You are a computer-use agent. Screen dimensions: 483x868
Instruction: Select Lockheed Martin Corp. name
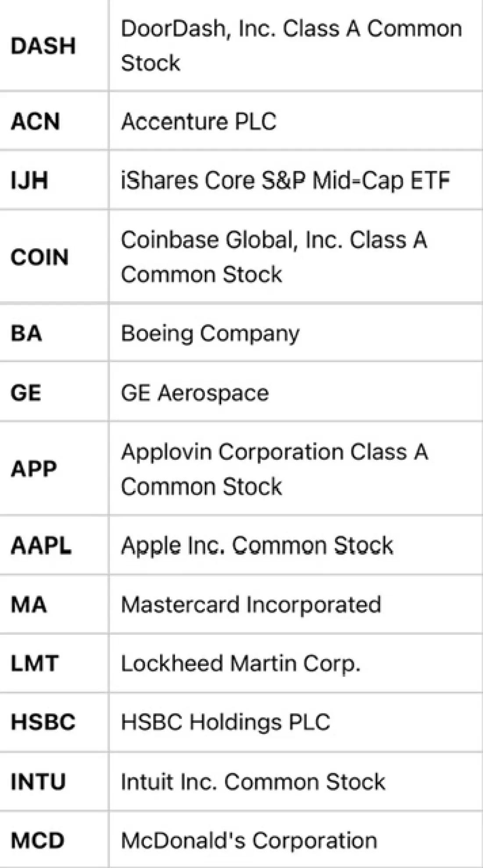[x=240, y=664]
